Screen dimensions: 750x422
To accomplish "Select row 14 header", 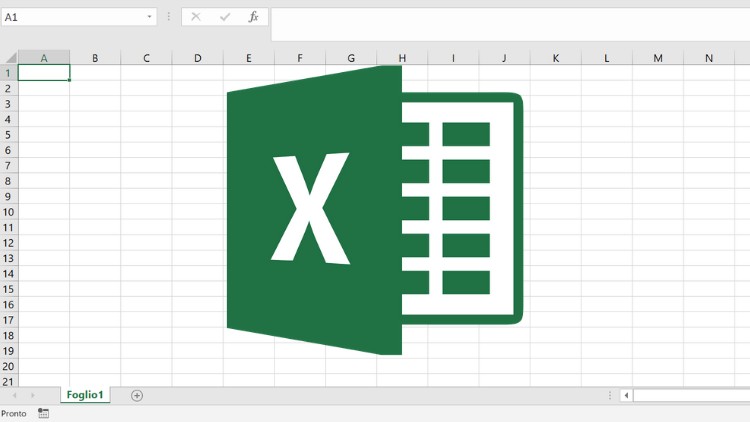I will tap(9, 274).
